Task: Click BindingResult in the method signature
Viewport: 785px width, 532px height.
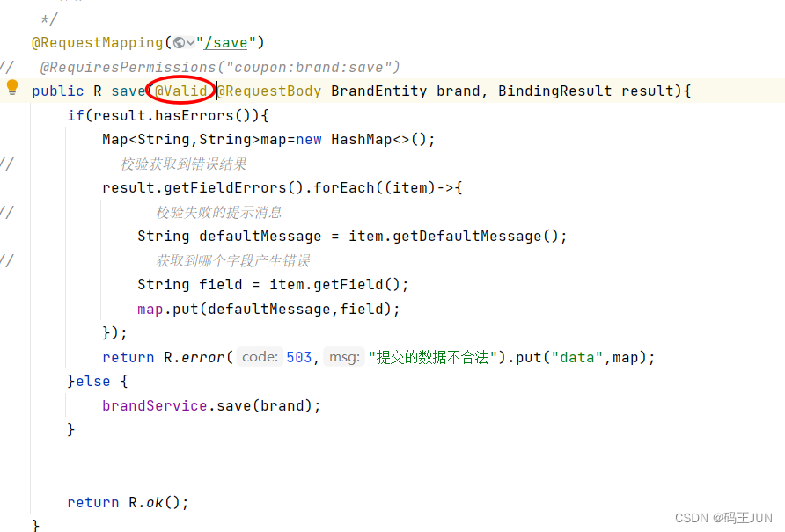Action: pos(554,91)
